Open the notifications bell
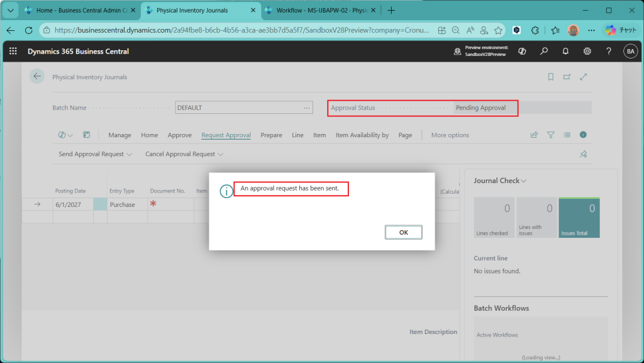The width and height of the screenshot is (644, 363). click(x=565, y=52)
